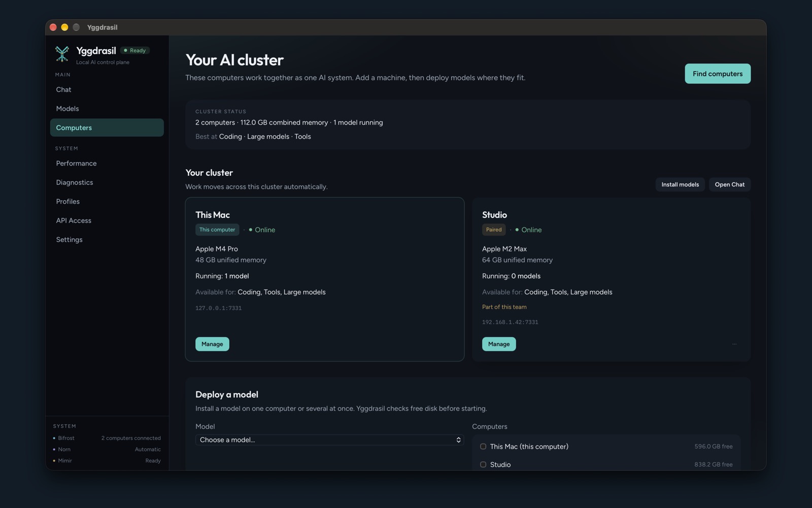The image size is (812, 508).
Task: Select Computers in the sidebar
Action: pyautogui.click(x=107, y=128)
